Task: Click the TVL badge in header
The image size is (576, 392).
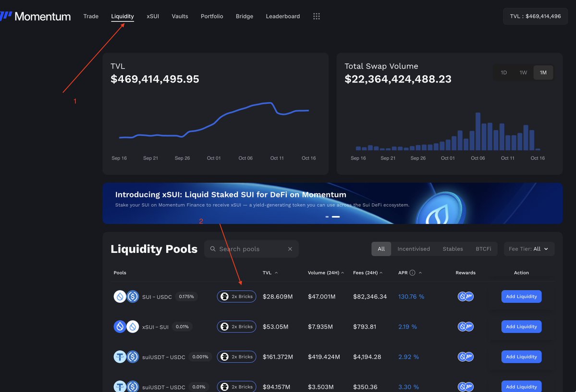Action: click(x=535, y=16)
